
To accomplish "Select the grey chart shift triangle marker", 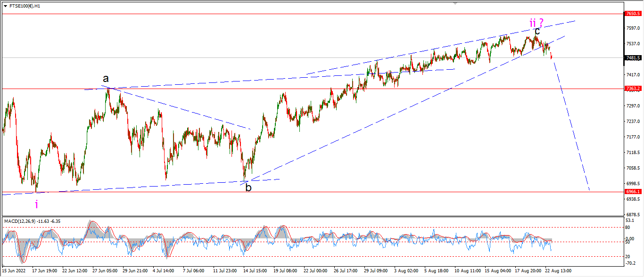I will pos(455,3).
